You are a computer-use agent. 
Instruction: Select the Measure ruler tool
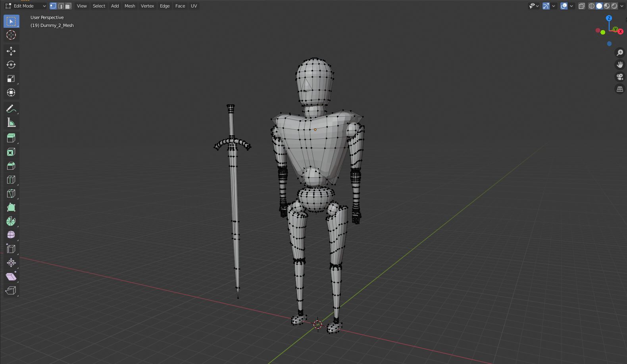(x=11, y=123)
